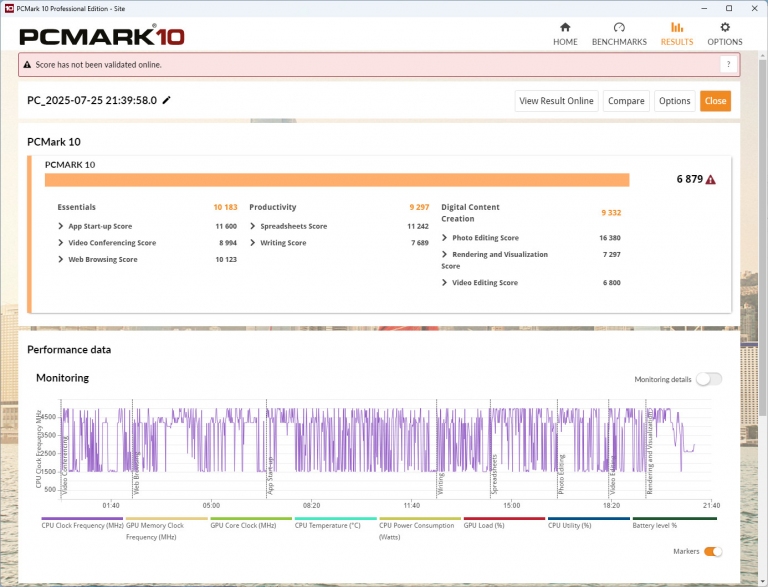
Task: Open the Options gear icon
Action: click(724, 27)
